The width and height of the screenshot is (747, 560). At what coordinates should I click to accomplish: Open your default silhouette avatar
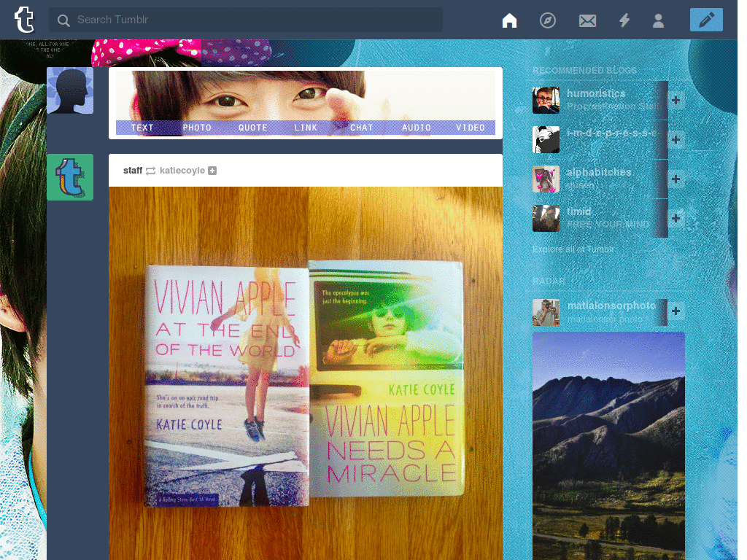click(70, 90)
